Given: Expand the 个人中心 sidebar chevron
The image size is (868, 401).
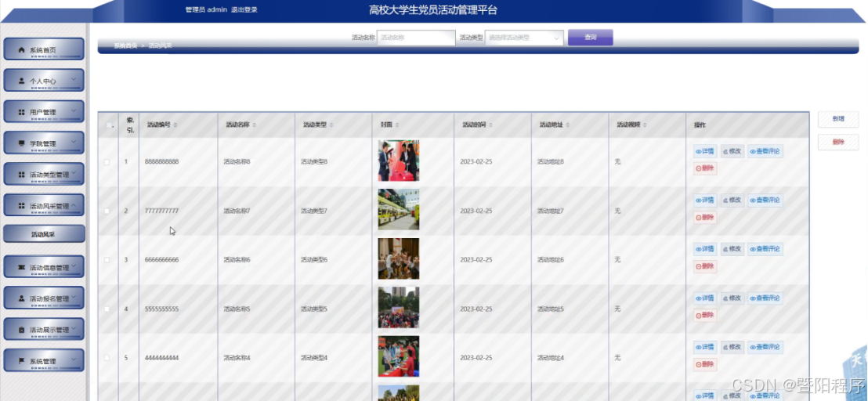Looking at the screenshot, I should 74,80.
